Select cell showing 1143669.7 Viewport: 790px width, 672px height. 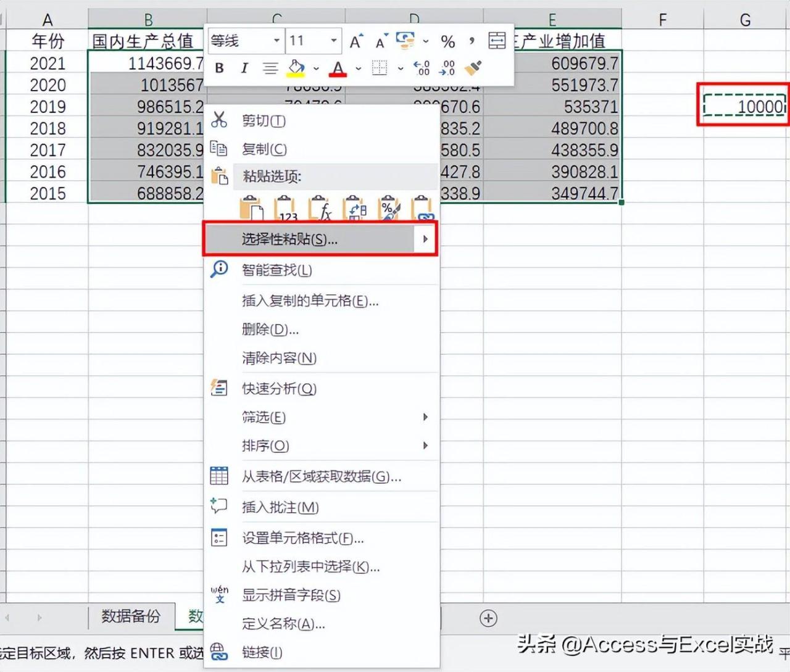[x=148, y=63]
